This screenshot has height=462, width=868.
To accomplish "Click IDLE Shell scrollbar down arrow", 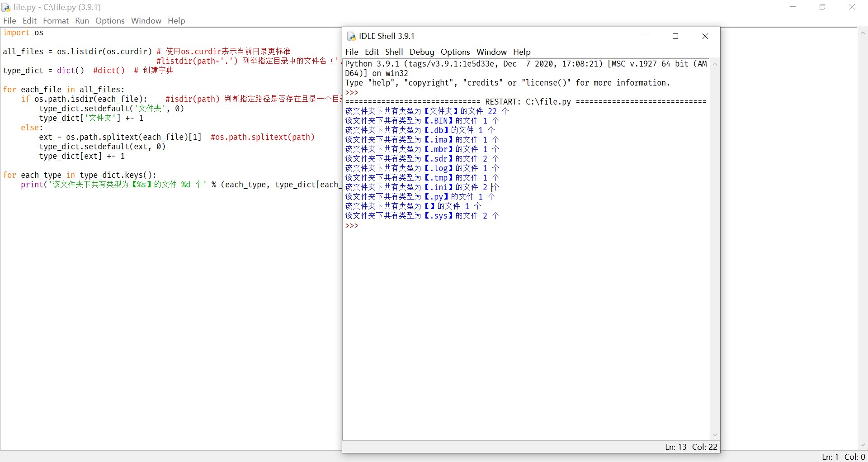I will click(715, 435).
